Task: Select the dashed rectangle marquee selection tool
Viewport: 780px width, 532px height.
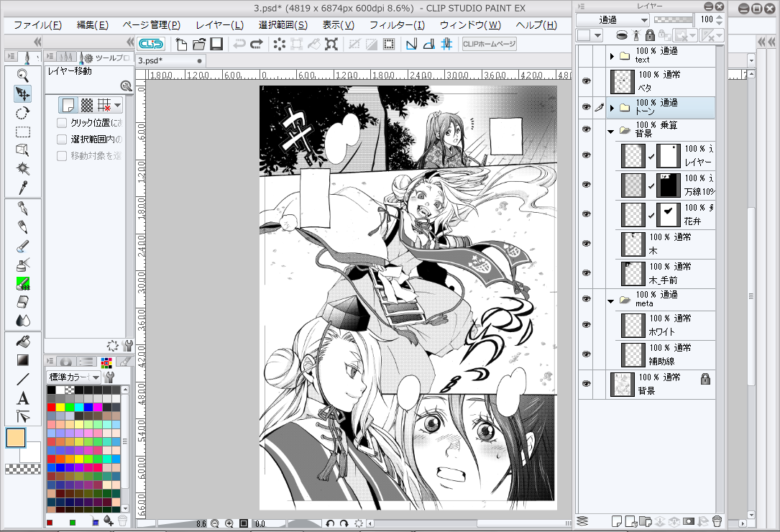Action: tap(23, 132)
